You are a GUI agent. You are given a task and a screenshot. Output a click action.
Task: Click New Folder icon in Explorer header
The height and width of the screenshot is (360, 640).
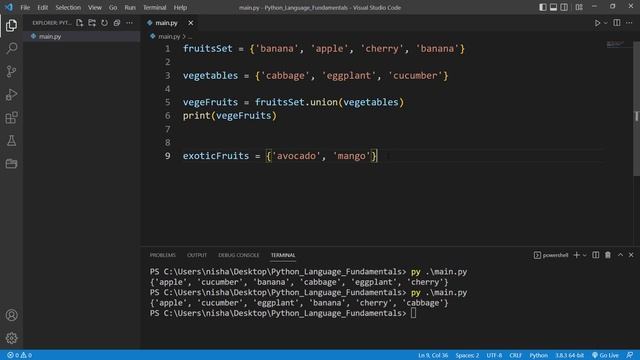click(92, 23)
